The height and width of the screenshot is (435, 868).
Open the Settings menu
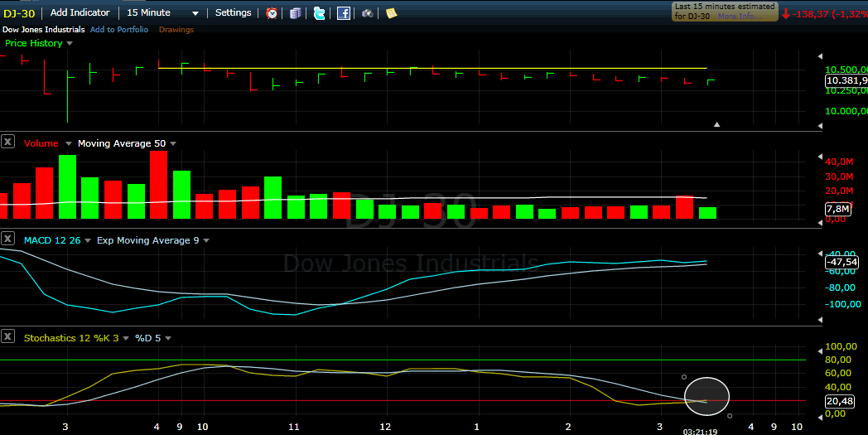tap(233, 13)
